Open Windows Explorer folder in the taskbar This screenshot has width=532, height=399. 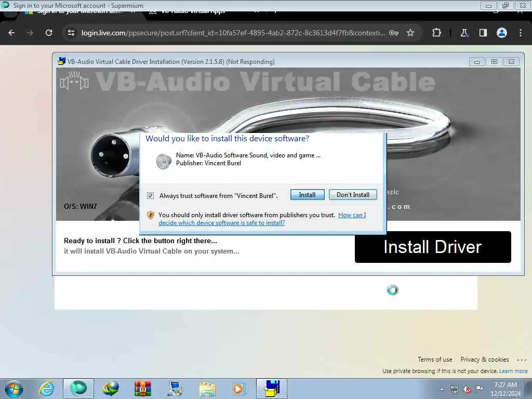[207, 389]
